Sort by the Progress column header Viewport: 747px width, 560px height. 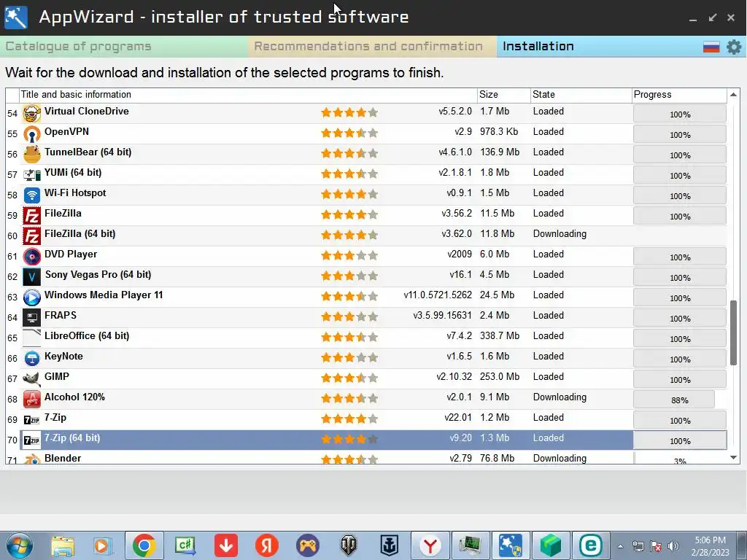tap(679, 94)
